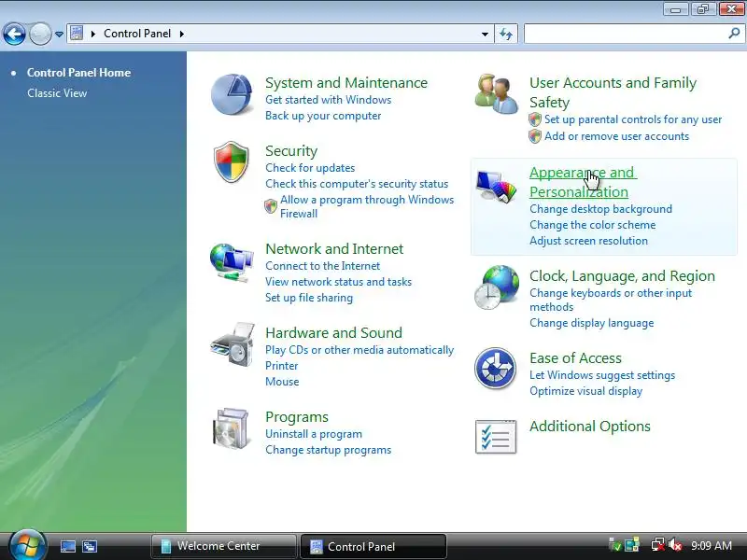This screenshot has width=747, height=560.
Task: Click the shield icon beside parental controls link
Action: pos(535,119)
